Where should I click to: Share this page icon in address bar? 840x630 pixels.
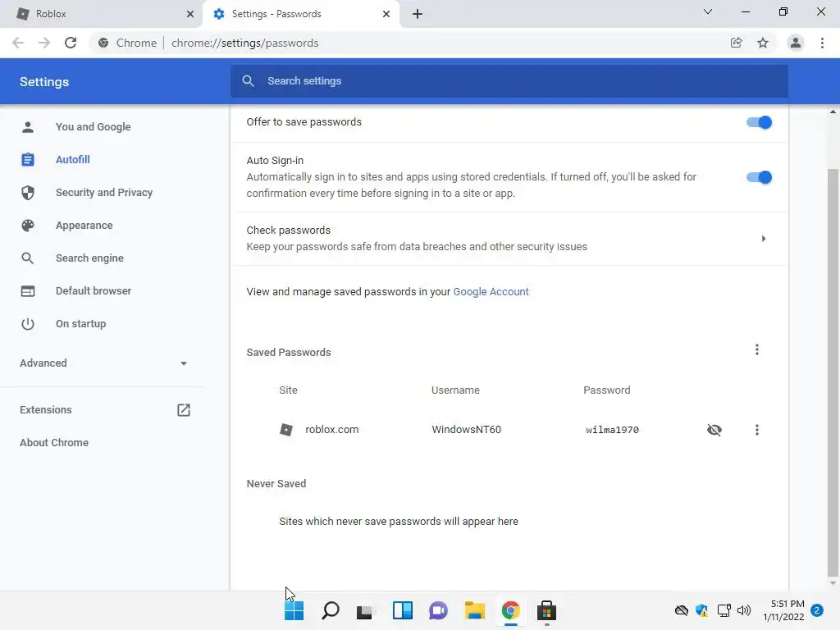click(x=736, y=43)
